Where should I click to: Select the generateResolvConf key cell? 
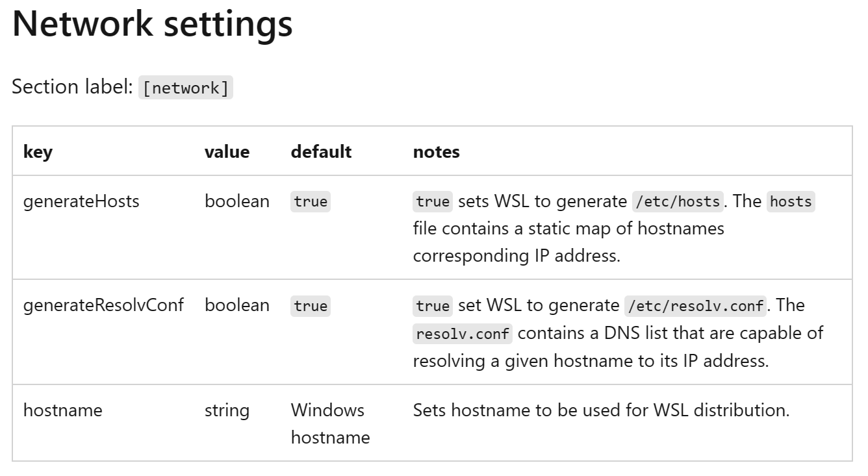tap(103, 305)
